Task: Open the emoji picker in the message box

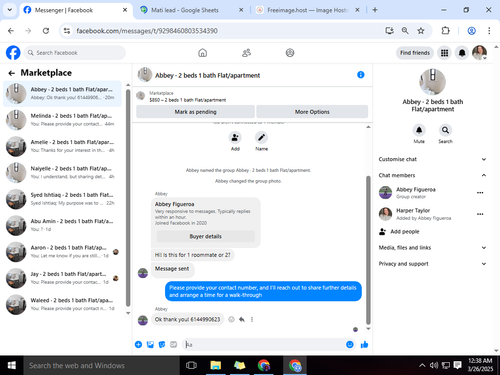Action: [350, 344]
